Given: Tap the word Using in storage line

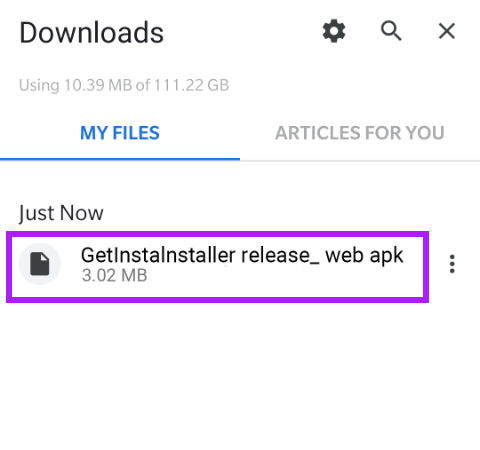Looking at the screenshot, I should click(x=39, y=85).
